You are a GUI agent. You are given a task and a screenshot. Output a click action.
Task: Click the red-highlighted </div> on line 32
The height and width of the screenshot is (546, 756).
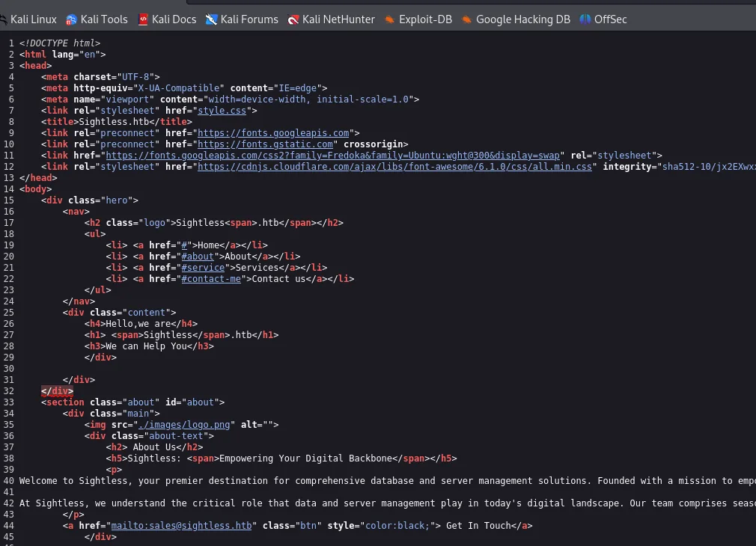pos(57,391)
